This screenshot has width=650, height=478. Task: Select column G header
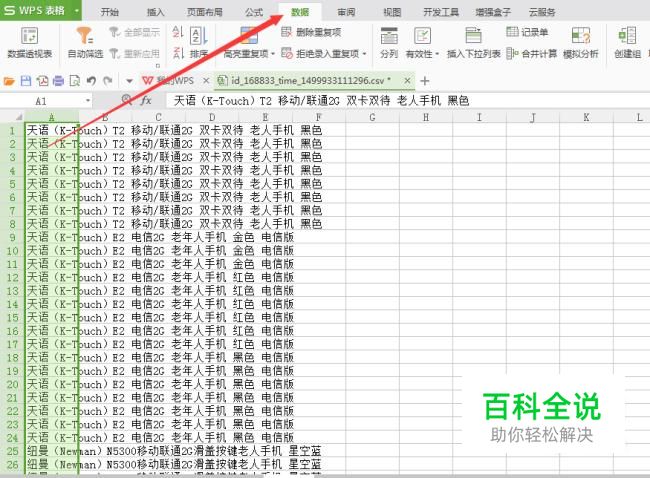372,117
